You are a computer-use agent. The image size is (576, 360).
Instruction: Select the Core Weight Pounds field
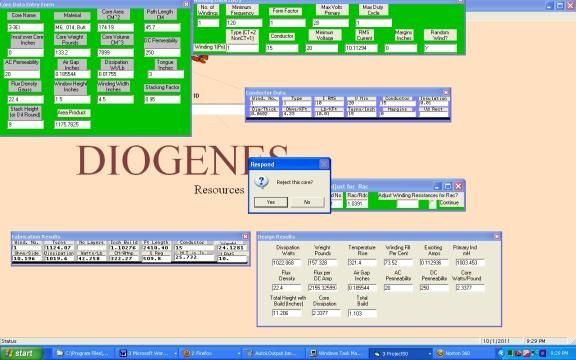tap(72, 53)
